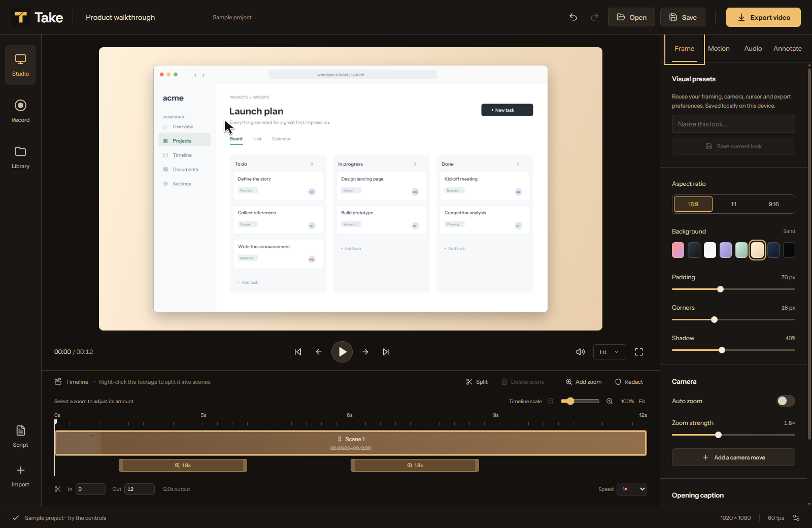Open the Studio sidebar panel
This screenshot has height=528, width=812.
(20, 65)
